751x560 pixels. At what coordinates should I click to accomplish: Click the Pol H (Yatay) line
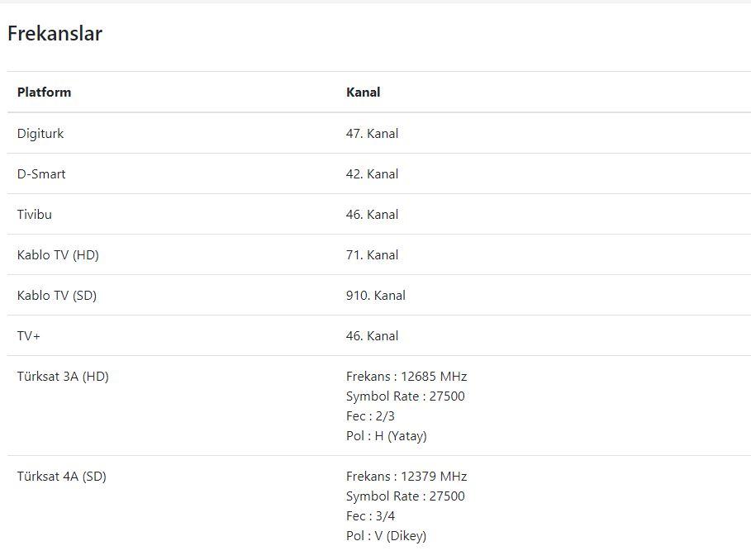pyautogui.click(x=386, y=436)
